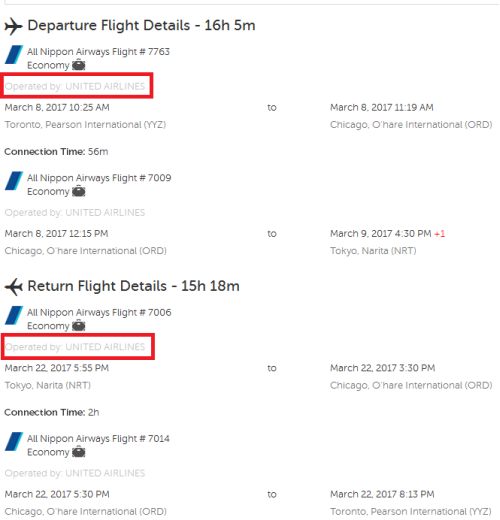Click the ANA logo beside Flight # 7006

pos(14,315)
